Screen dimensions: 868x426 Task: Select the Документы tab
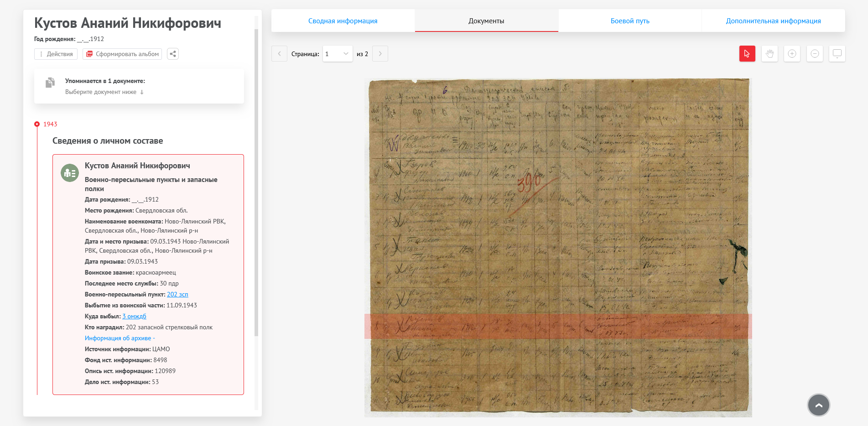[x=486, y=21]
